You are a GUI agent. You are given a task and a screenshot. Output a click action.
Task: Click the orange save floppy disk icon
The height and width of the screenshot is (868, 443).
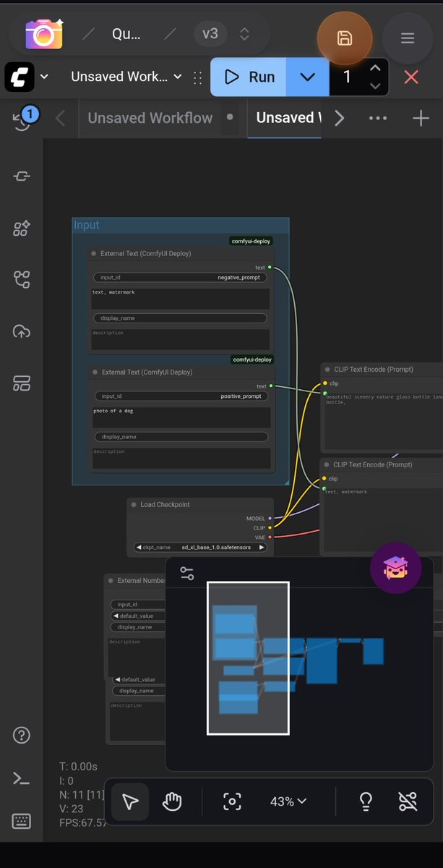pos(345,38)
